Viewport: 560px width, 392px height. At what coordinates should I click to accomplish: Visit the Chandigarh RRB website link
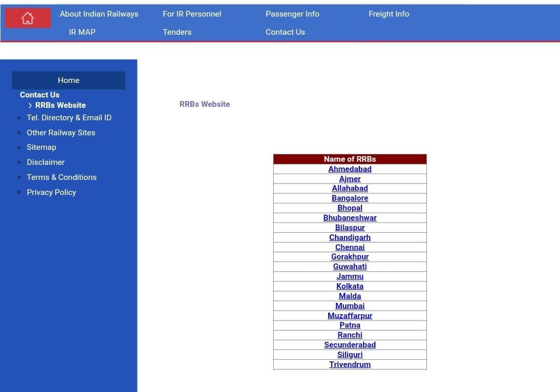point(350,237)
